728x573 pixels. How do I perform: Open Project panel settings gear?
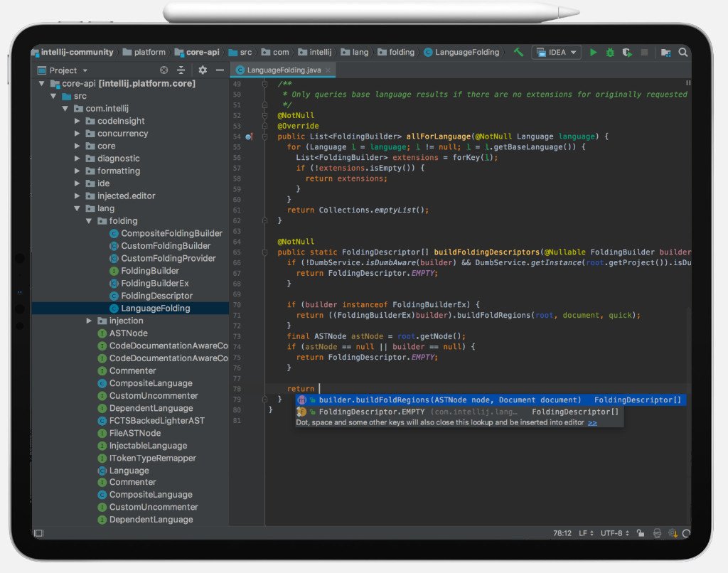click(203, 70)
